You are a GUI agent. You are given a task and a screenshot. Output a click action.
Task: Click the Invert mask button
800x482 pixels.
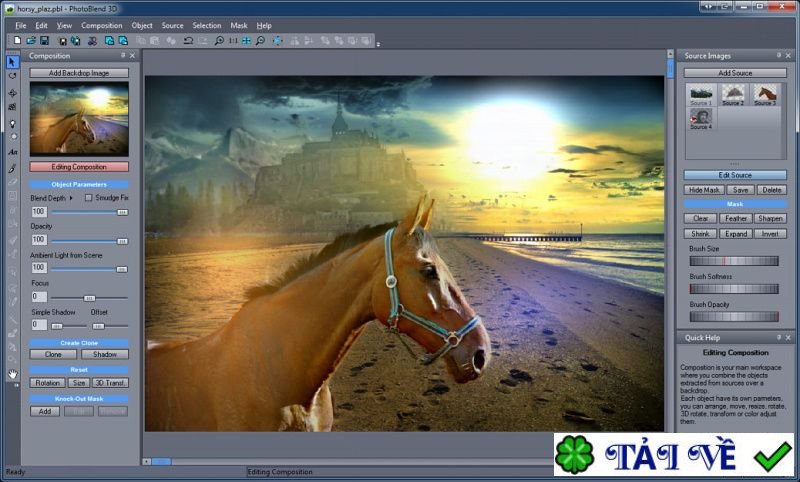point(770,234)
